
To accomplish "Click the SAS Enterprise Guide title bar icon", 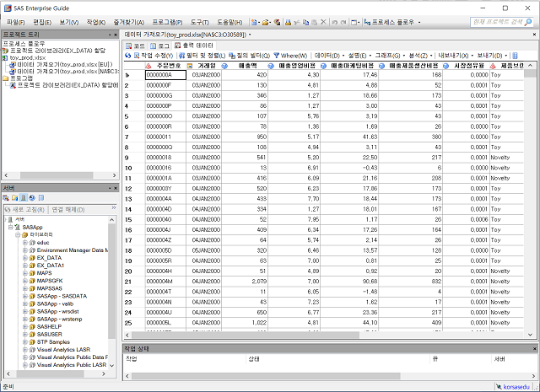I will (8, 8).
